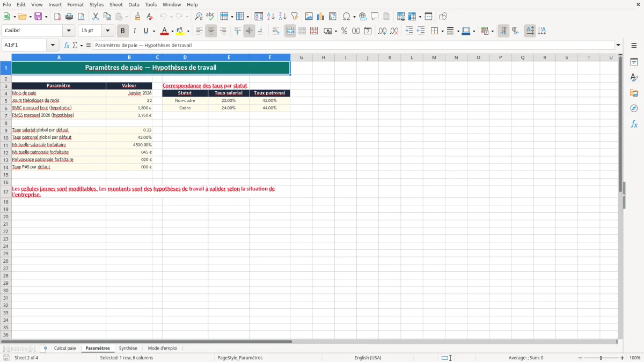
Task: Switch to the Mode d'emploi sheet tab
Action: pos(163,348)
